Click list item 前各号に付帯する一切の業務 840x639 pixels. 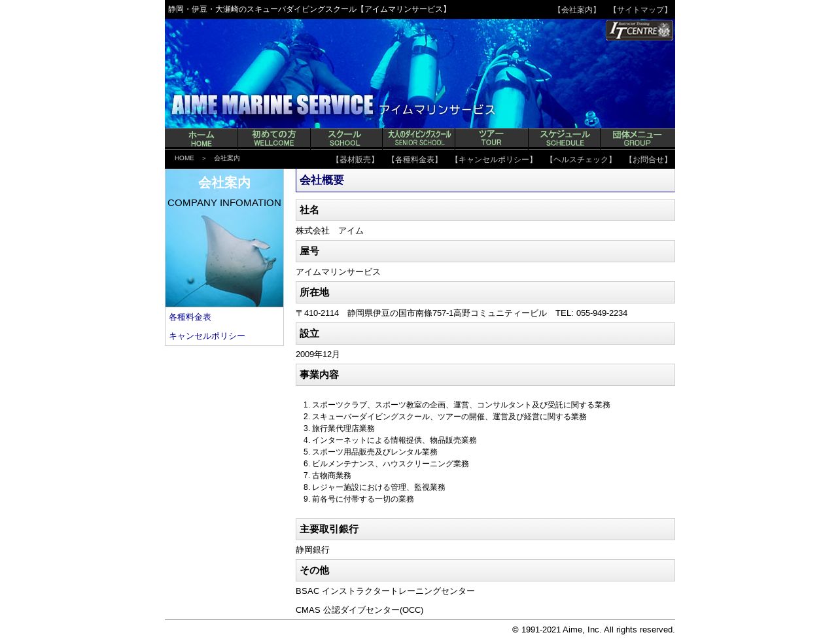click(362, 500)
